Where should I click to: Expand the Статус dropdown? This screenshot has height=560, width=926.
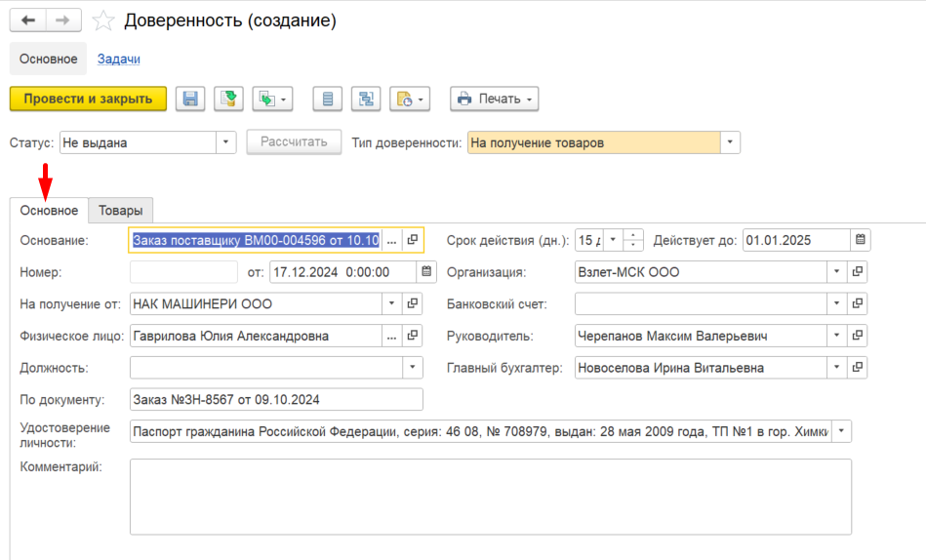click(225, 142)
